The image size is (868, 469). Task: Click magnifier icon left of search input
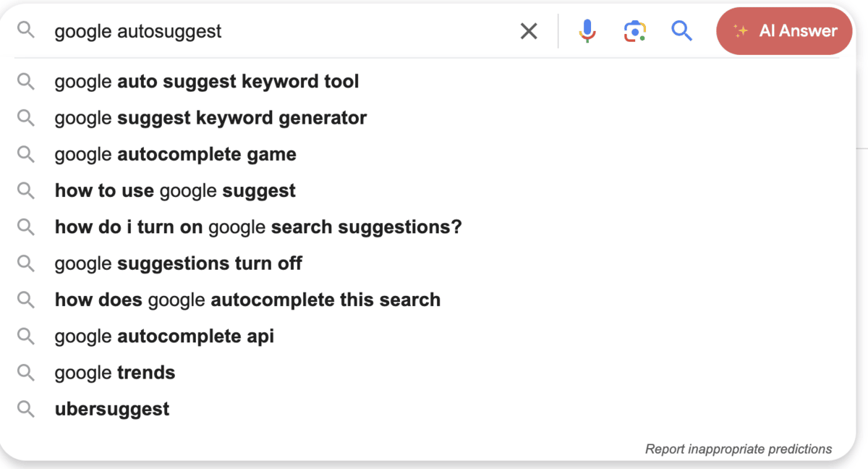[x=26, y=30]
